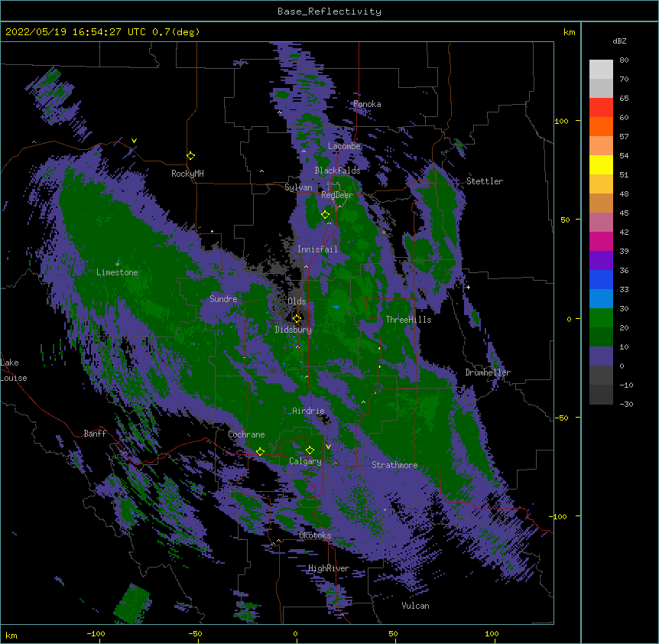
Task: Click the ThreeHills town label
Action: (x=408, y=320)
